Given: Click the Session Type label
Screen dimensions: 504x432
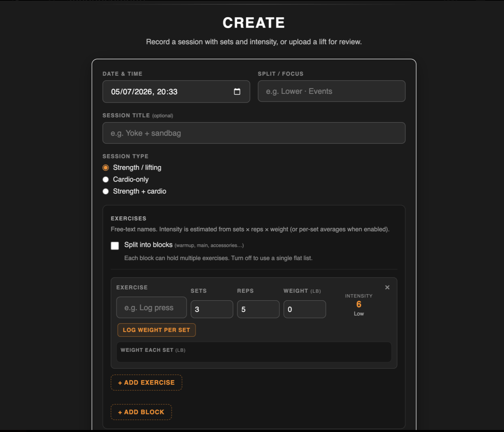Looking at the screenshot, I should coord(125,156).
